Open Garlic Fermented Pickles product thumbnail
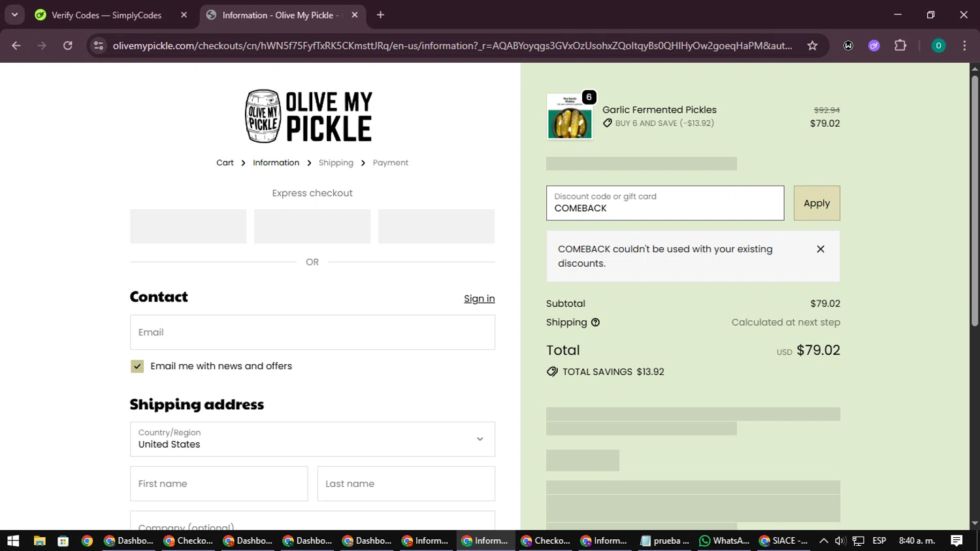980x551 pixels. [570, 116]
